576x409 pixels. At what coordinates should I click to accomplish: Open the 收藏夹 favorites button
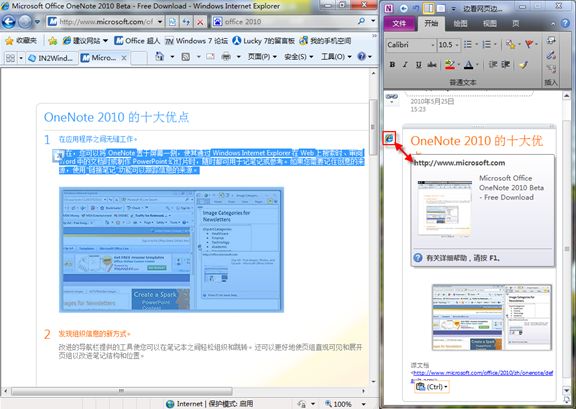tap(21, 41)
